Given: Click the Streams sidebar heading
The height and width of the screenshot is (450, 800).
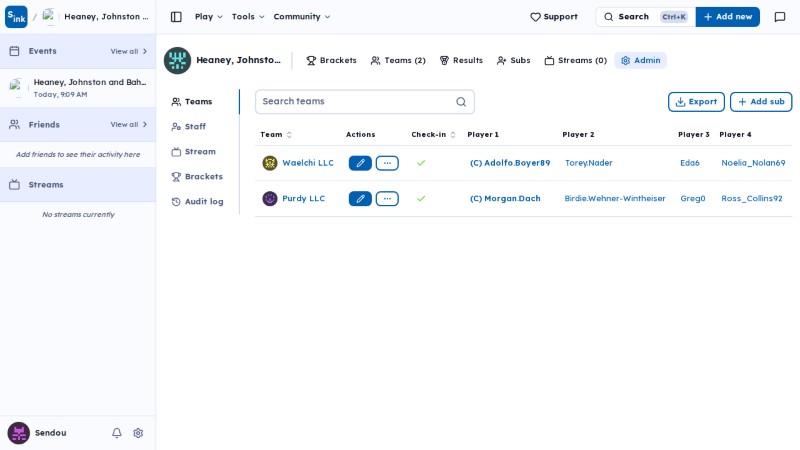Looking at the screenshot, I should point(46,185).
